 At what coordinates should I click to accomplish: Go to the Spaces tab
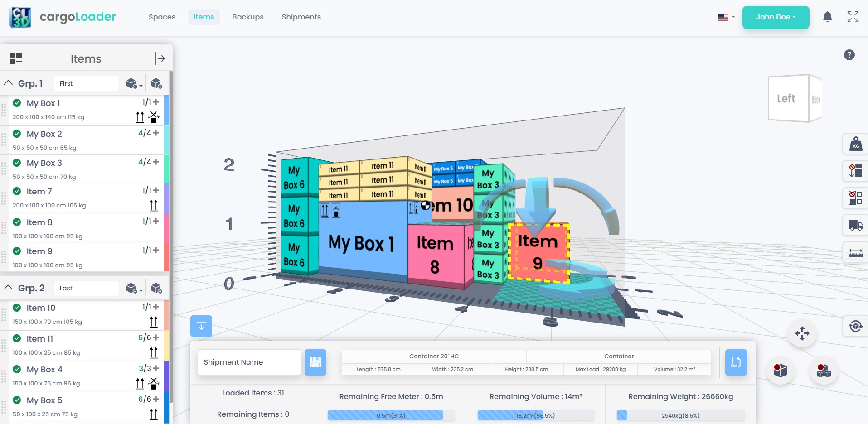(162, 17)
